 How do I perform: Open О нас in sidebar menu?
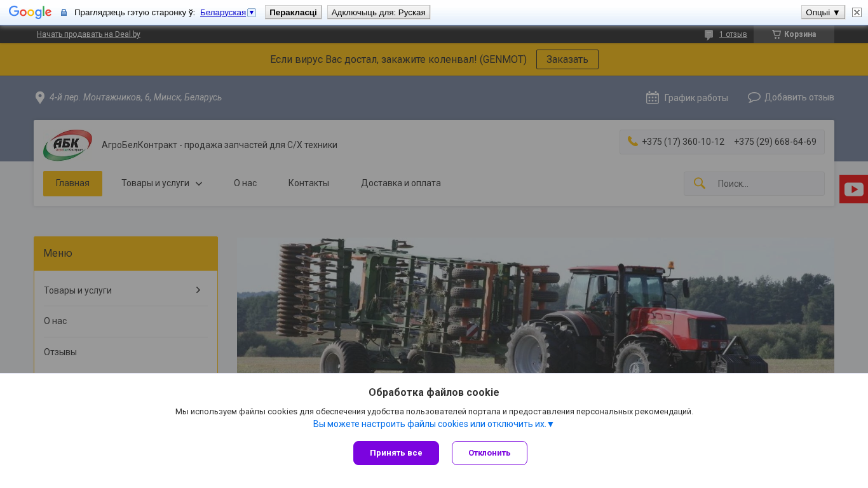[x=55, y=321]
